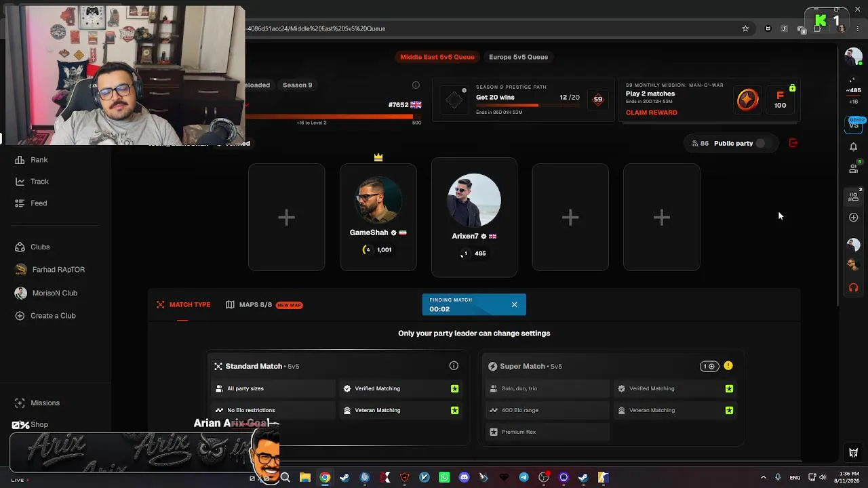The height and width of the screenshot is (488, 868).
Task: Open taskbar search magnifier
Action: click(285, 478)
